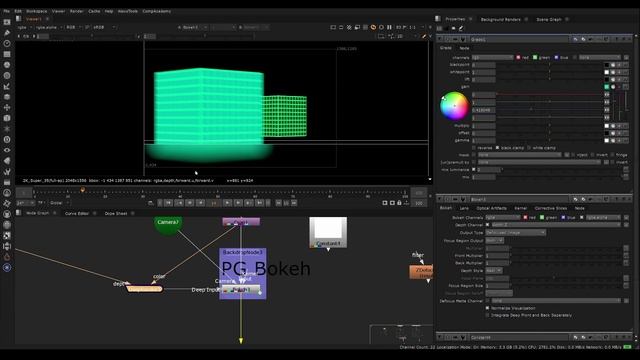
Task: Open the Render menu
Action: (76, 11)
